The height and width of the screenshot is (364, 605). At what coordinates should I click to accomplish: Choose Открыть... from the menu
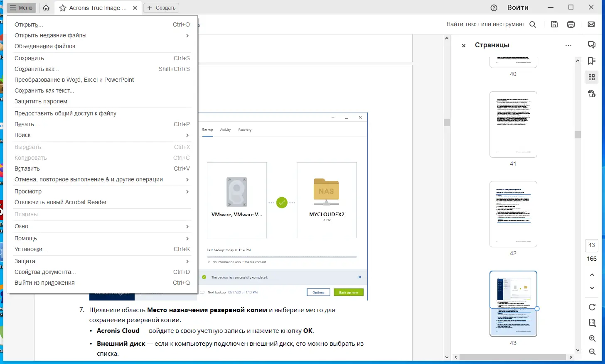(102, 24)
